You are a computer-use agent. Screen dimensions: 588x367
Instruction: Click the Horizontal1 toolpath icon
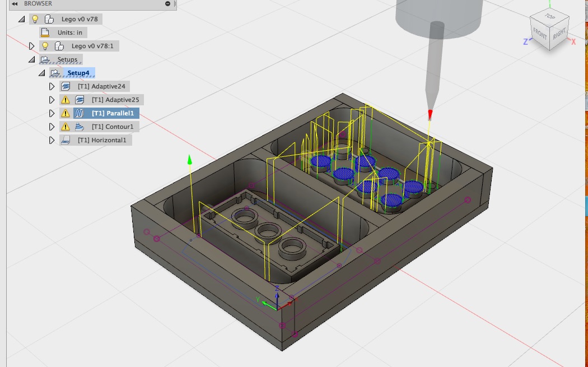click(66, 140)
